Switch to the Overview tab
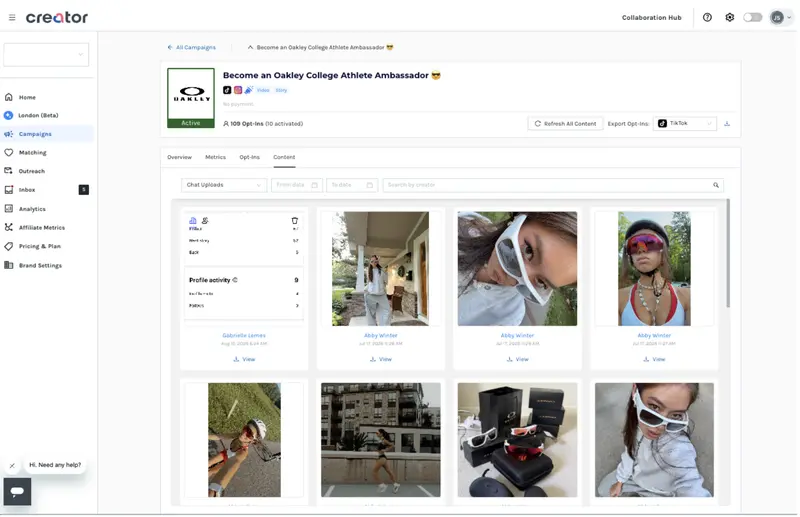 (180, 157)
